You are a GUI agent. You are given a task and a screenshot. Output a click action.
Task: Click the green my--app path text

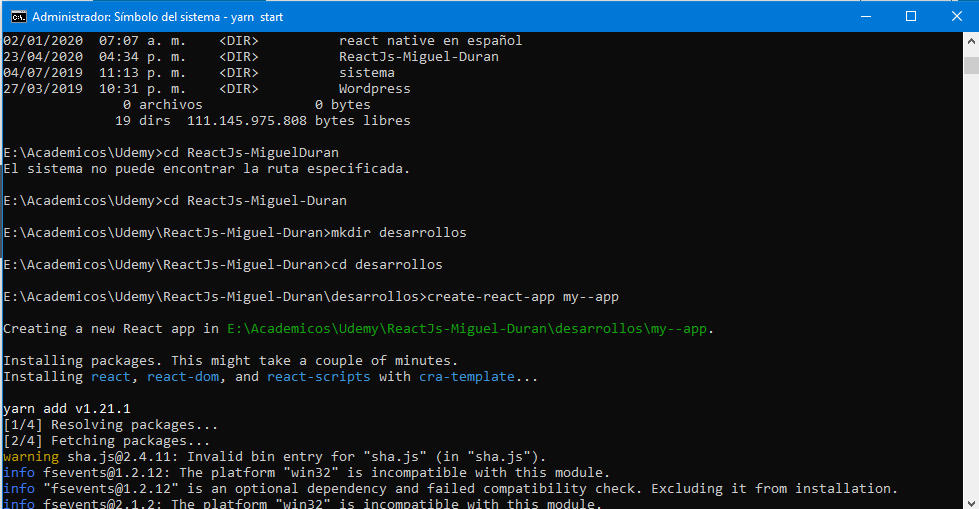[466, 329]
